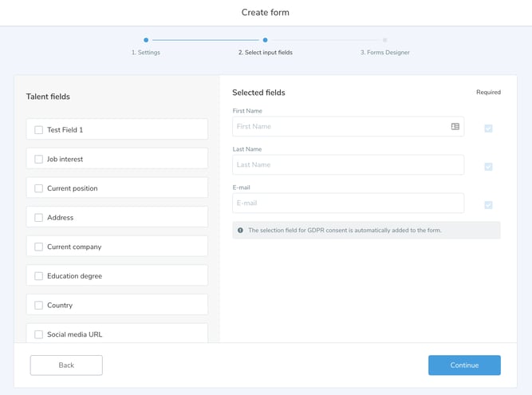
Task: Check the Test Field 1 checkbox
Action: point(38,130)
